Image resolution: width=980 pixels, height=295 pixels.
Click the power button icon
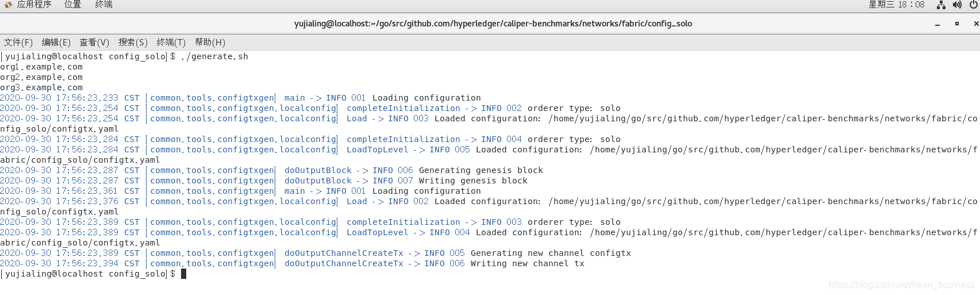point(974,5)
